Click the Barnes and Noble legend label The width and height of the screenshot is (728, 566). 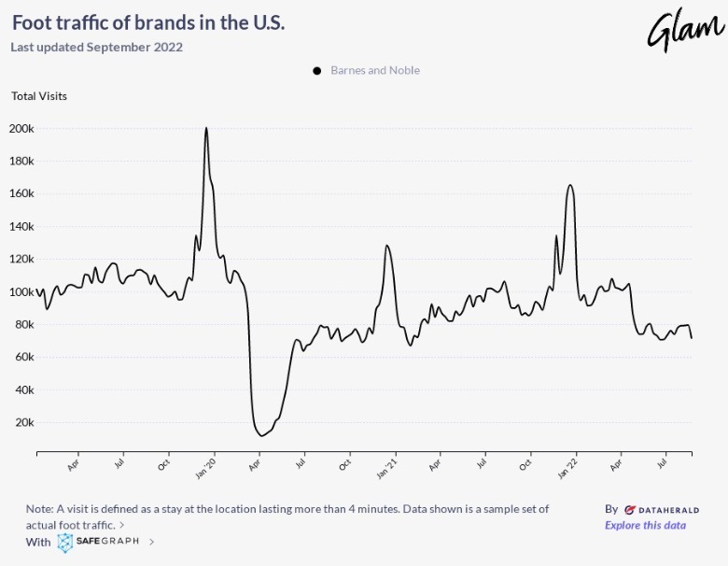[x=374, y=71]
